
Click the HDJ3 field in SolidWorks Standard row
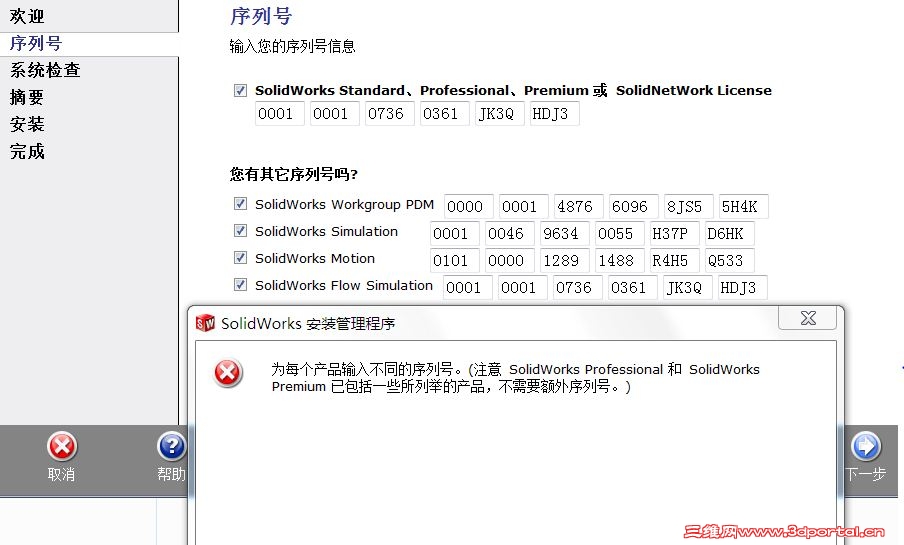point(555,114)
